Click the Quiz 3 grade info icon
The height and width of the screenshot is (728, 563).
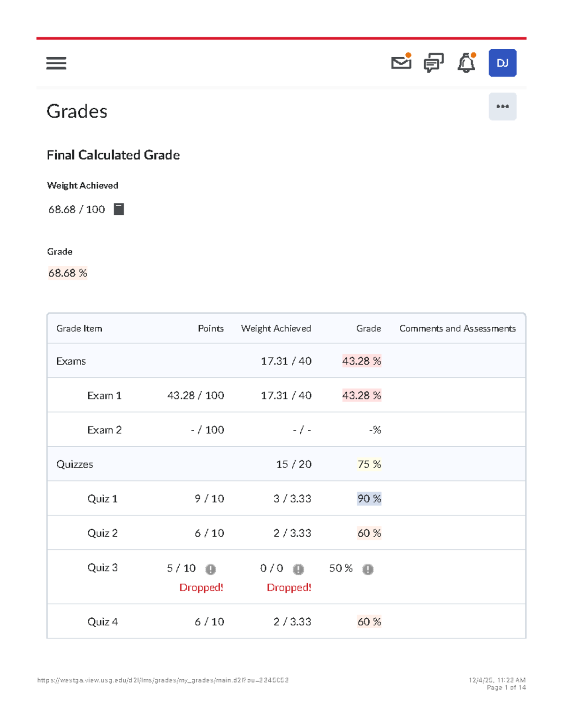(x=368, y=569)
